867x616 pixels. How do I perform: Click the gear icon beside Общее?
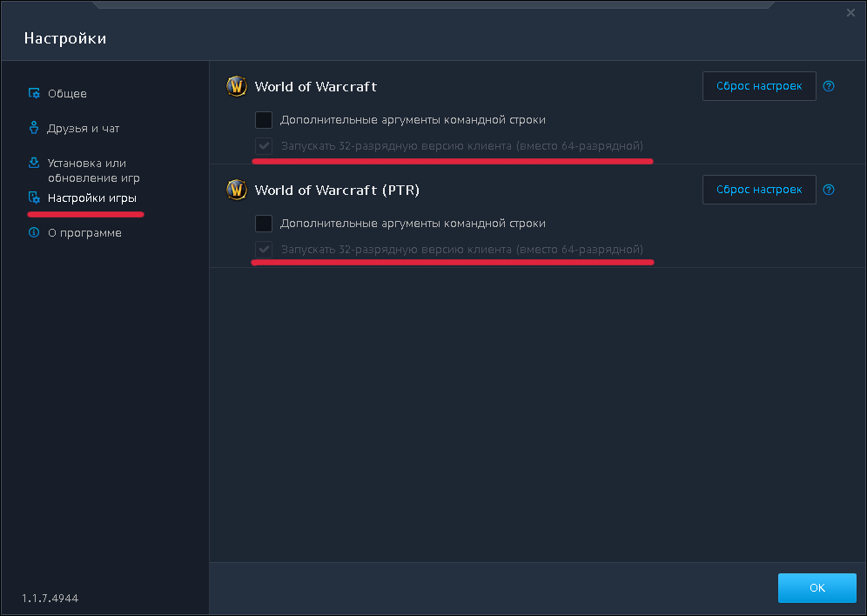34,93
